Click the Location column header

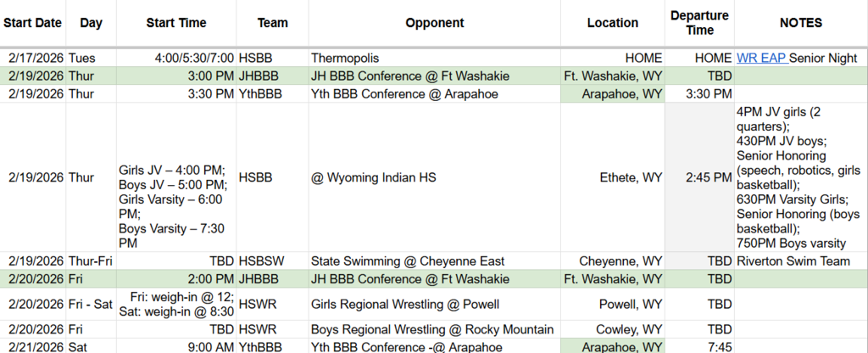[612, 24]
